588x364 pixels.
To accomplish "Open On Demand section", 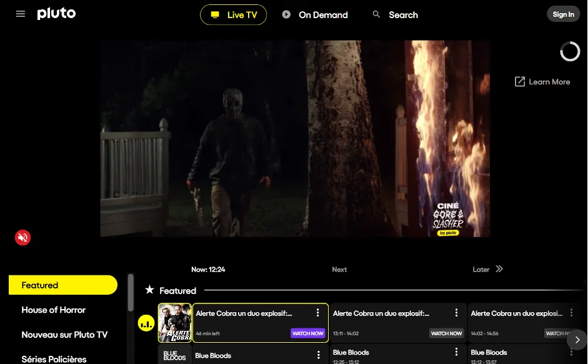I will [315, 15].
